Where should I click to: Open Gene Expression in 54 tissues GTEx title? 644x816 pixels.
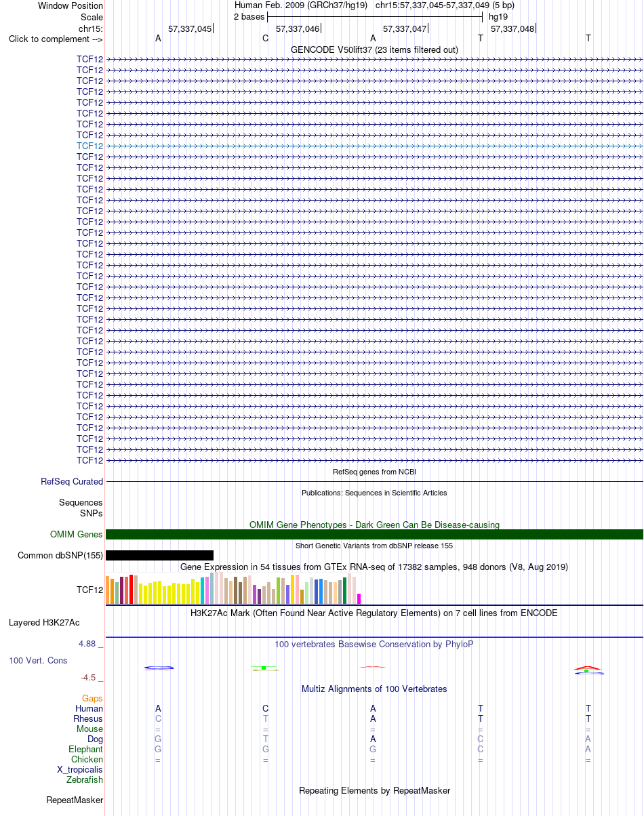click(374, 567)
